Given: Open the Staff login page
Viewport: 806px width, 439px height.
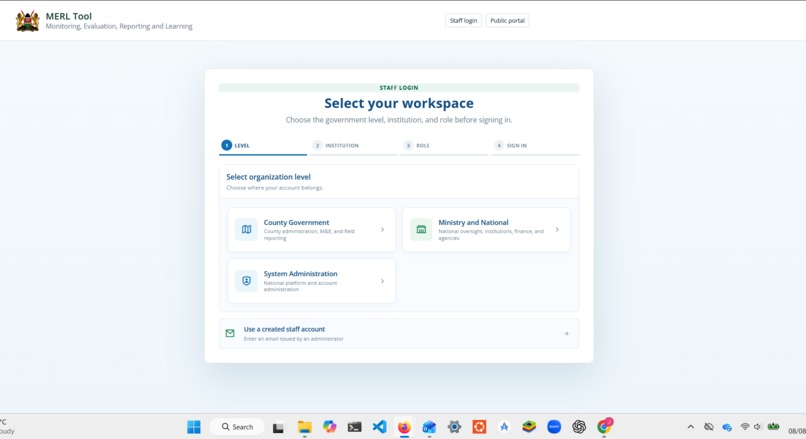Looking at the screenshot, I should tap(463, 21).
